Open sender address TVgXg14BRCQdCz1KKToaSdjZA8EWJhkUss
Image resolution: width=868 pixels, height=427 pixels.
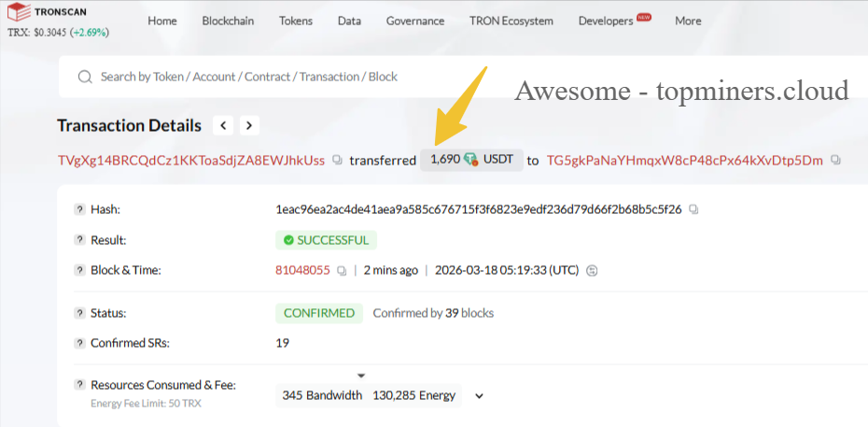[191, 161]
